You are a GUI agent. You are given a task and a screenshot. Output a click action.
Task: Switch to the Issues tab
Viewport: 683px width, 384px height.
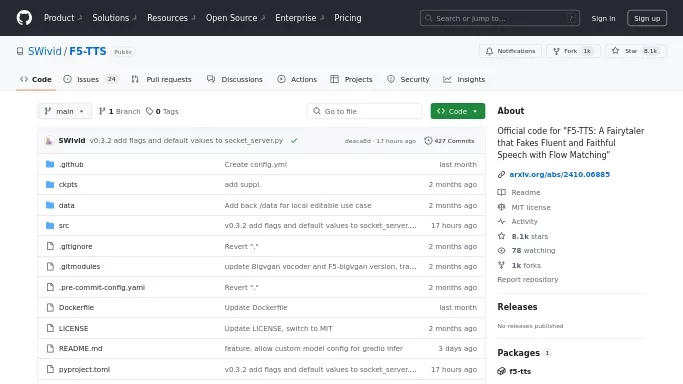91,79
